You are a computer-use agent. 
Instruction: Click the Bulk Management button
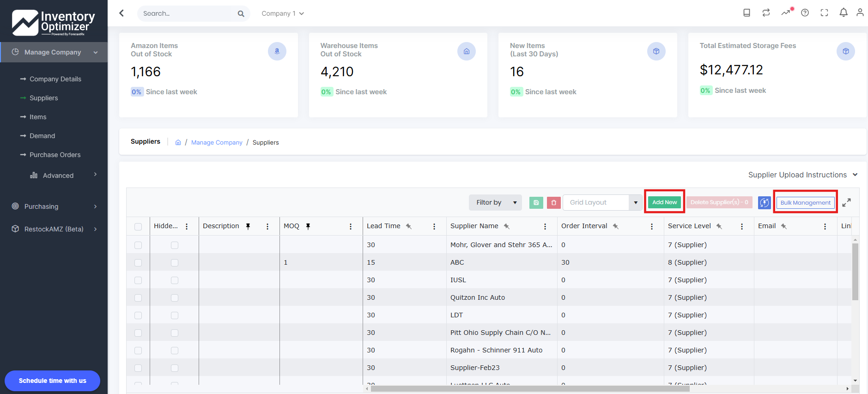pos(805,202)
